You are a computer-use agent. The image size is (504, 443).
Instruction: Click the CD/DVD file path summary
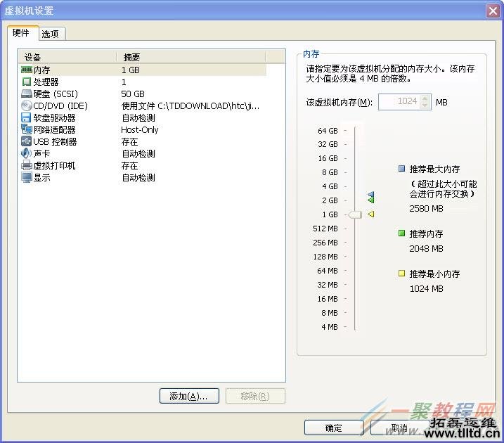[190, 105]
